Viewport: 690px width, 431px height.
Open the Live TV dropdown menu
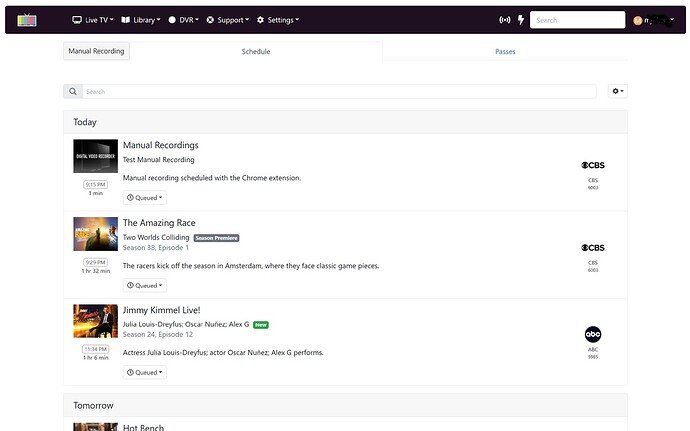coord(93,20)
